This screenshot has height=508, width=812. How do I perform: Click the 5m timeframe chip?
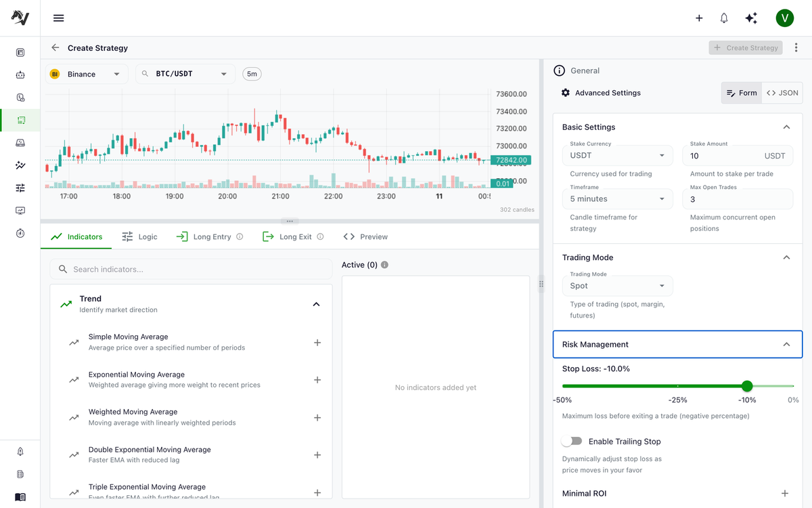click(x=252, y=74)
